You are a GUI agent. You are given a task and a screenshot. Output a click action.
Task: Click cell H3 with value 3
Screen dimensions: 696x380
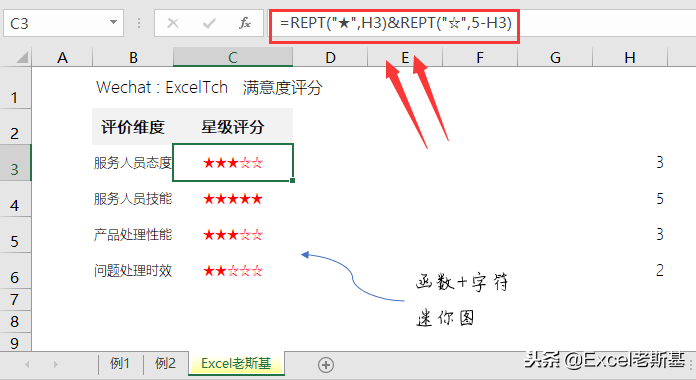tap(629, 163)
